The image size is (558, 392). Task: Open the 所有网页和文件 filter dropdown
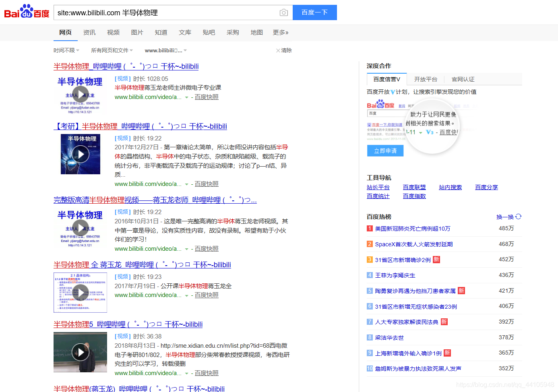(112, 50)
